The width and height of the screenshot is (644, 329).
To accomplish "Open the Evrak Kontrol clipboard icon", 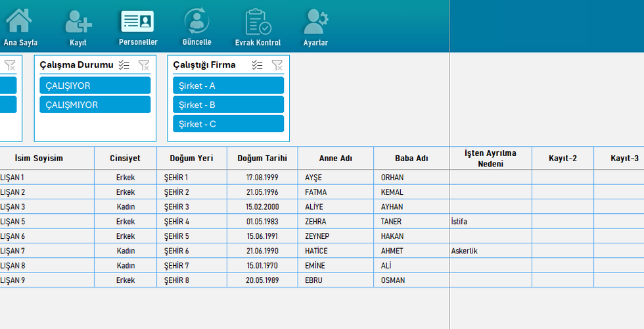I will click(258, 21).
